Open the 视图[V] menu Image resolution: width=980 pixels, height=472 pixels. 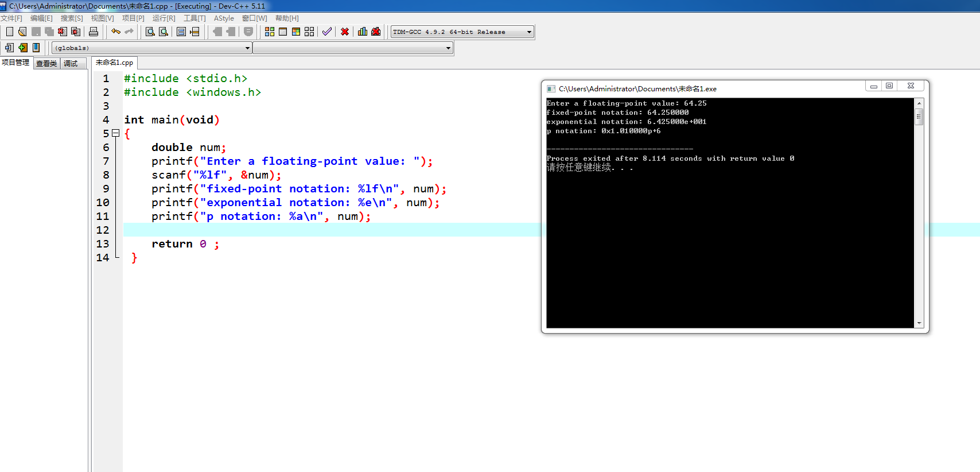(102, 18)
